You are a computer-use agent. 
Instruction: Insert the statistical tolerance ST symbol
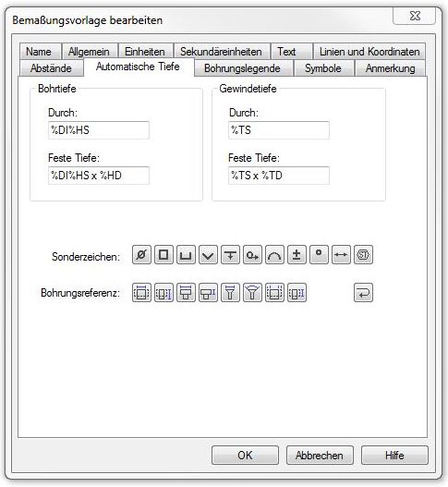(363, 255)
